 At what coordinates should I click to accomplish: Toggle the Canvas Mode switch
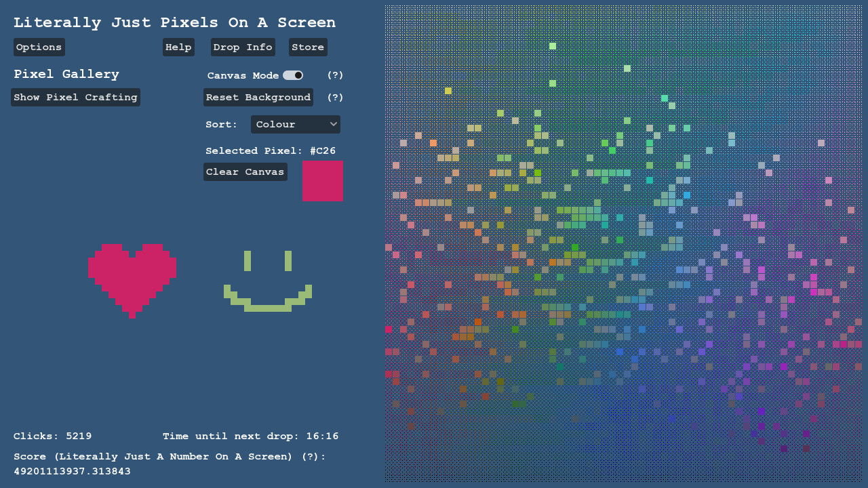pos(294,75)
